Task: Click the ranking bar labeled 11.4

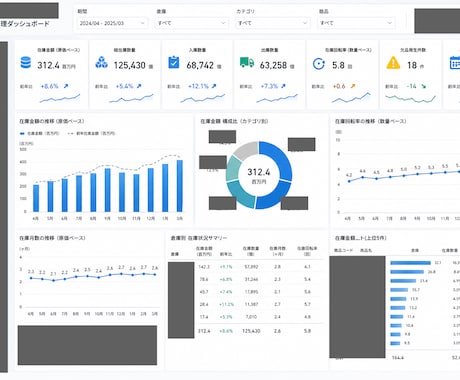Action: tap(397, 317)
